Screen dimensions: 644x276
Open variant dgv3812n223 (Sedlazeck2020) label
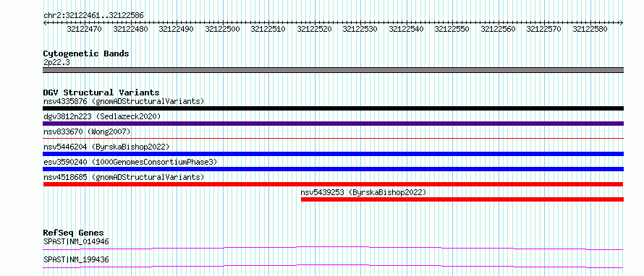click(102, 116)
